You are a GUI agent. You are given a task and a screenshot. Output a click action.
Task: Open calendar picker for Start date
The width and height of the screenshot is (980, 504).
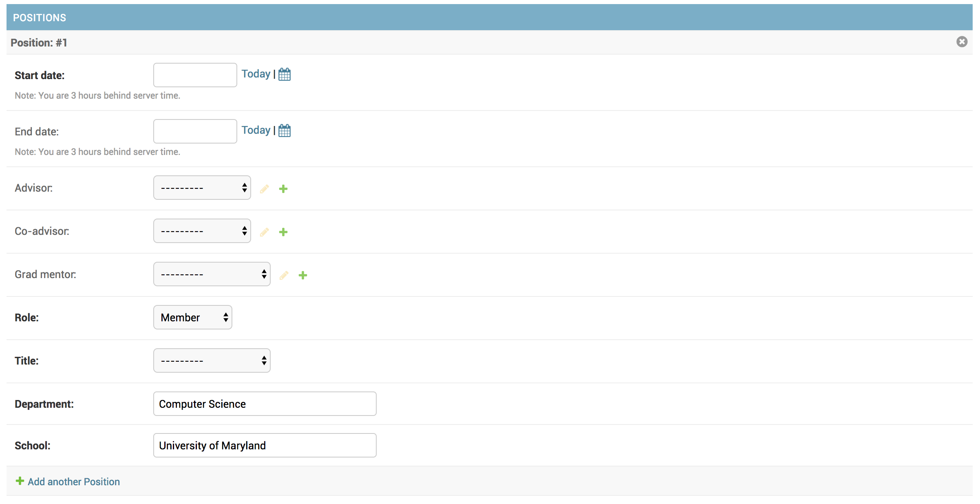(284, 74)
